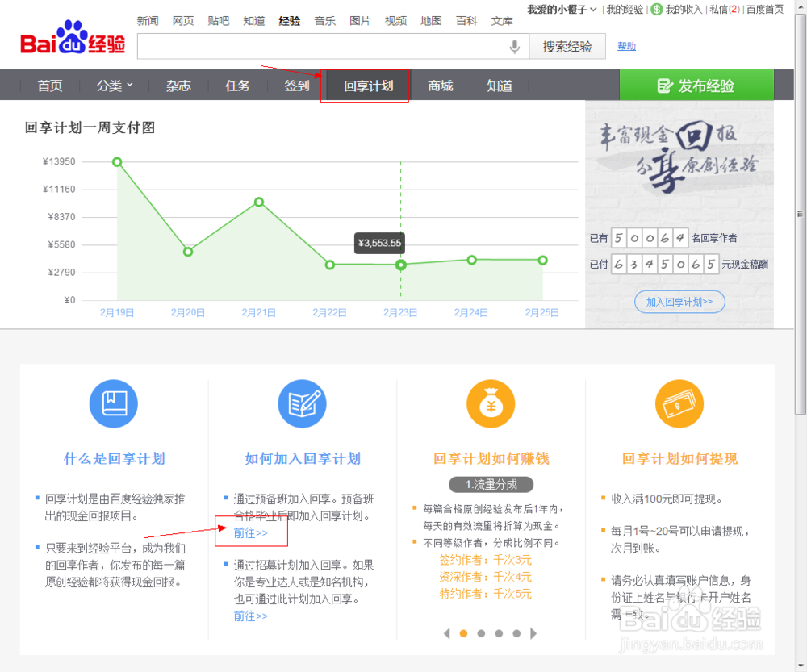Click the right carousel arrow
807x672 pixels.
533,633
